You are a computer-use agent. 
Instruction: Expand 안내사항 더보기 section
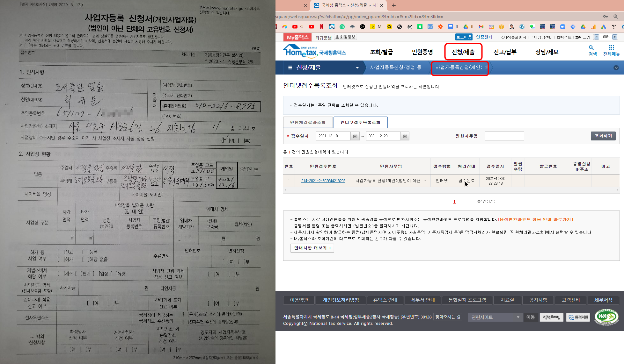tap(312, 248)
